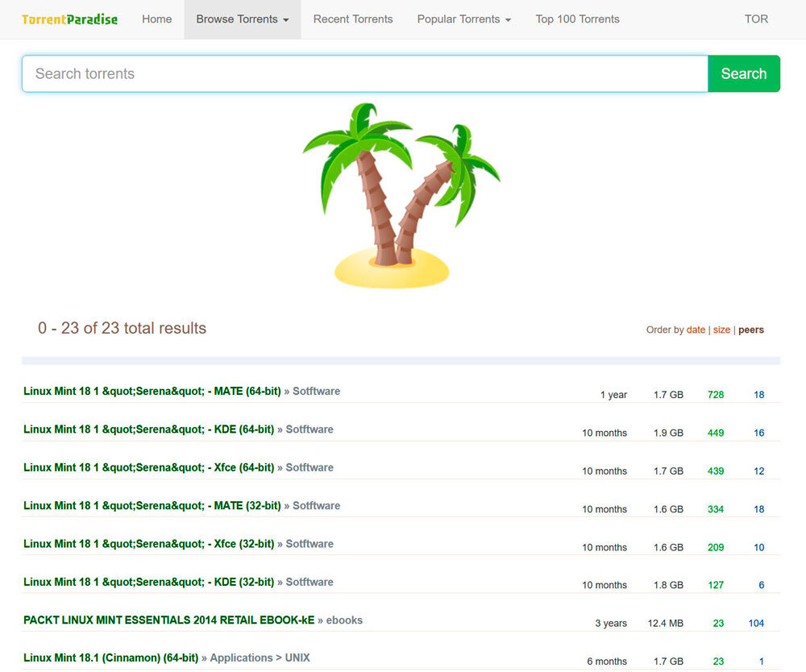Open Linux Mint 18 1 Serena MATE (64-bit)

(x=152, y=391)
